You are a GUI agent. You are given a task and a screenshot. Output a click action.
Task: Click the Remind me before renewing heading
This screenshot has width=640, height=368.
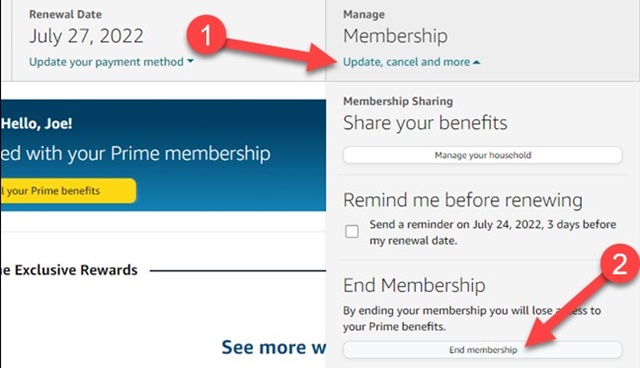[462, 200]
